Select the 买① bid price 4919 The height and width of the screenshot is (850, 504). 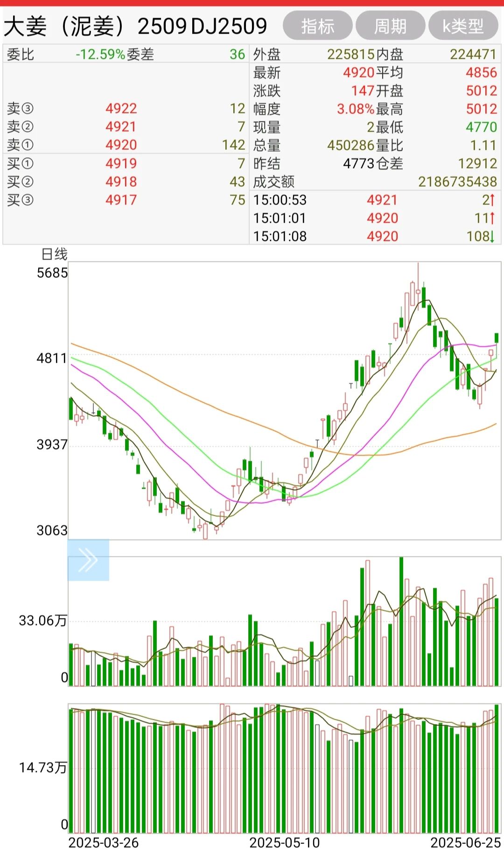[x=121, y=164]
